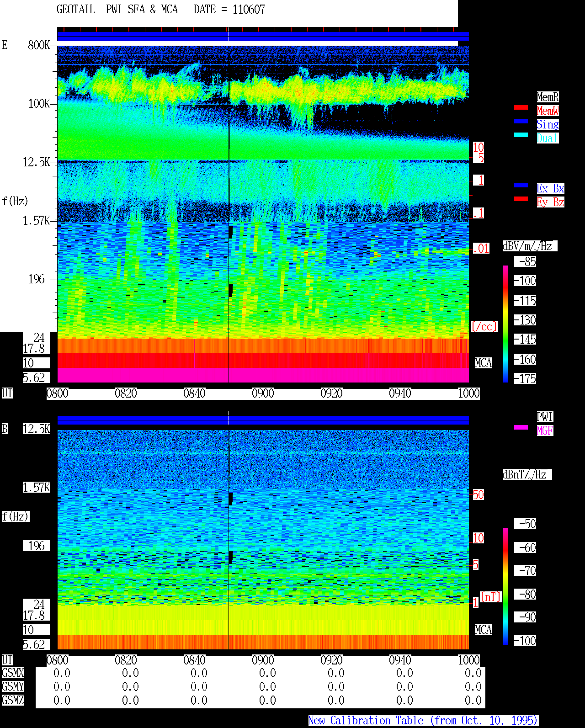Click the cyan Dual legend swatch
585x728 pixels.
point(521,135)
